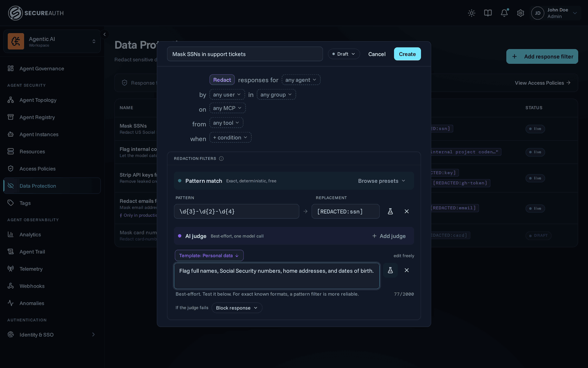Test the pattern filter with flask icon
This screenshot has height=368, width=588.
tap(390, 211)
